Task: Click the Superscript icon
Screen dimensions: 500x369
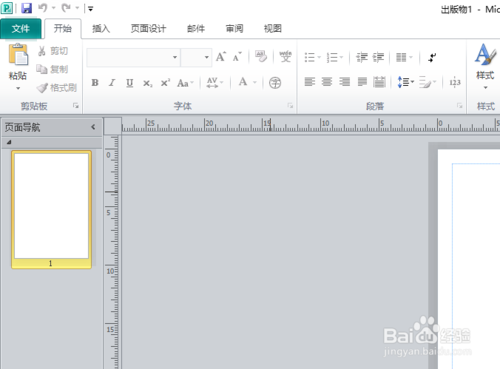Action: pyautogui.click(x=165, y=83)
